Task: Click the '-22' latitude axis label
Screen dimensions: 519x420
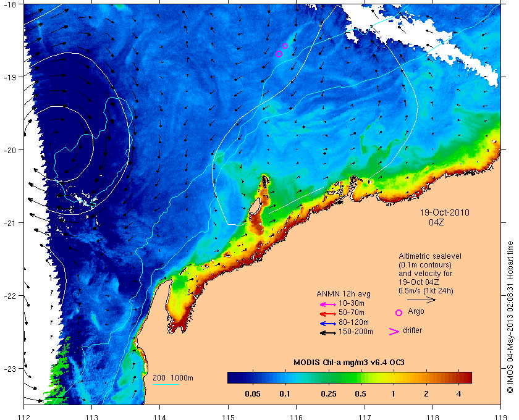Action: pyautogui.click(x=9, y=296)
